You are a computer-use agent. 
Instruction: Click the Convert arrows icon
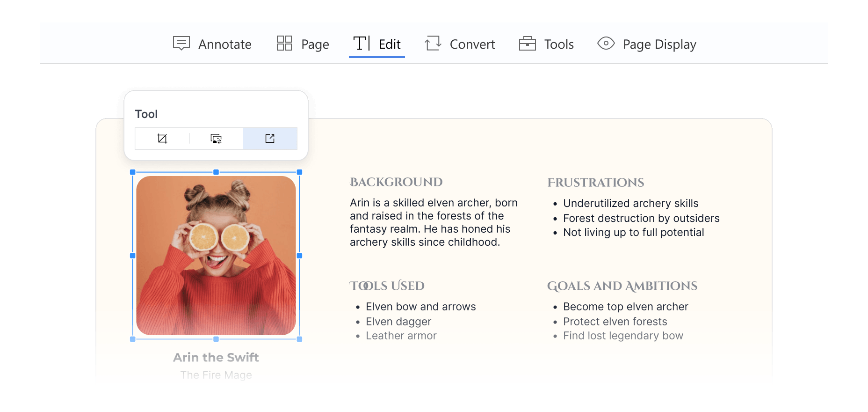[433, 44]
